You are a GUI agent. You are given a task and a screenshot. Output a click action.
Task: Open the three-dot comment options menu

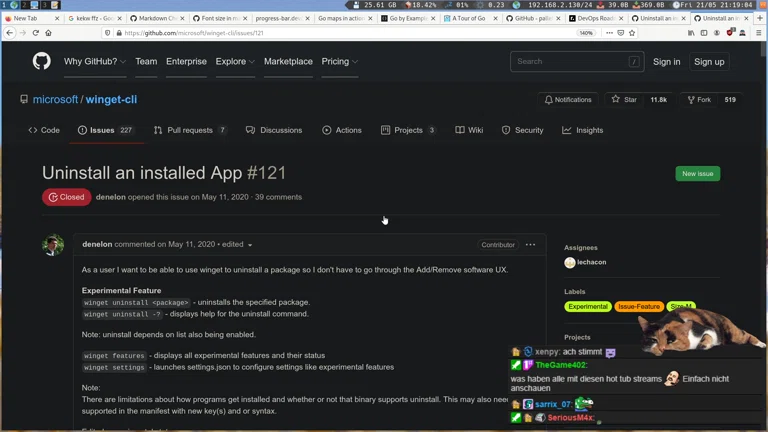pos(530,244)
